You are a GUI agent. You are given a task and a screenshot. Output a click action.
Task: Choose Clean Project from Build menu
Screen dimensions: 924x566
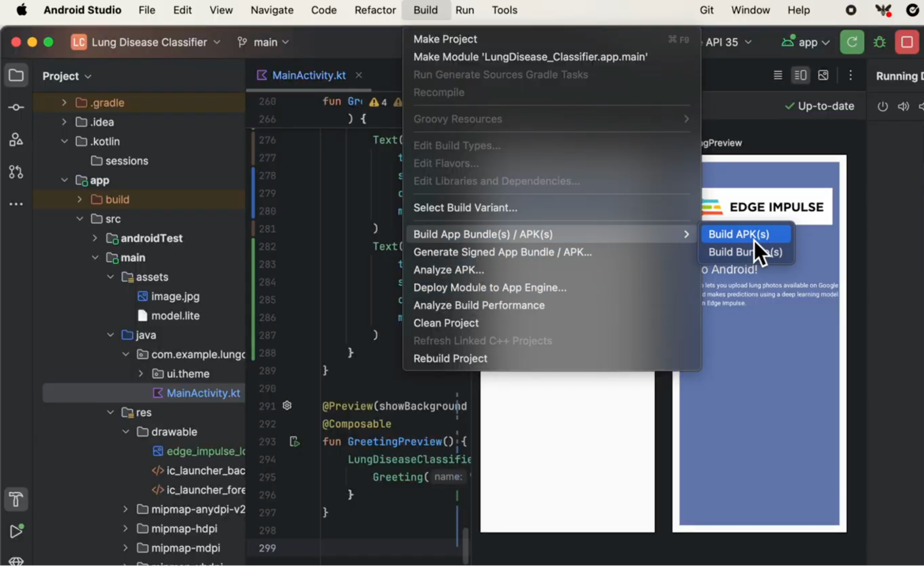point(446,323)
